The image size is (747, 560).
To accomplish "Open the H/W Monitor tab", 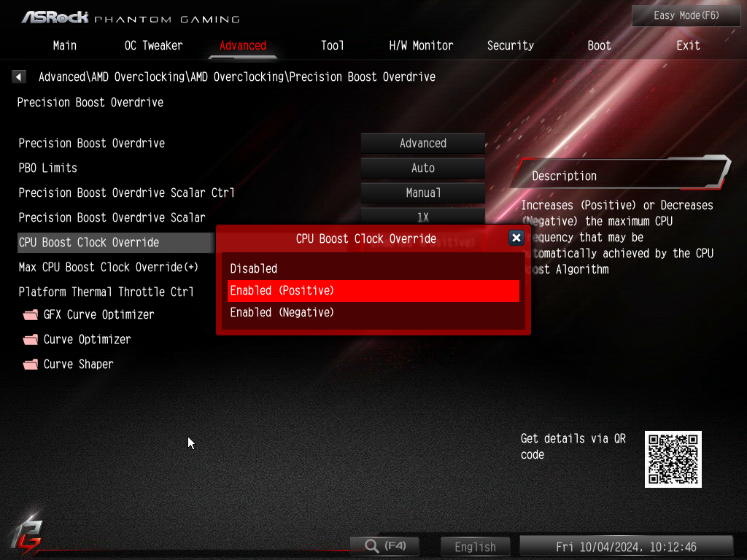I will 421,46.
